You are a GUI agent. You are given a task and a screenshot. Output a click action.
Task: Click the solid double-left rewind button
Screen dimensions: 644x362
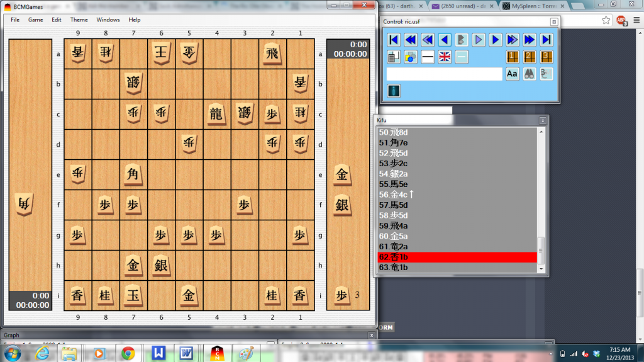pos(410,40)
